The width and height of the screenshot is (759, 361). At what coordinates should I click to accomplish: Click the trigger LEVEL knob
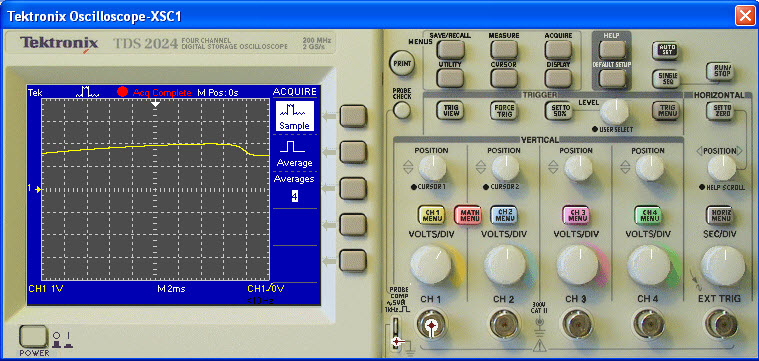tap(614, 112)
